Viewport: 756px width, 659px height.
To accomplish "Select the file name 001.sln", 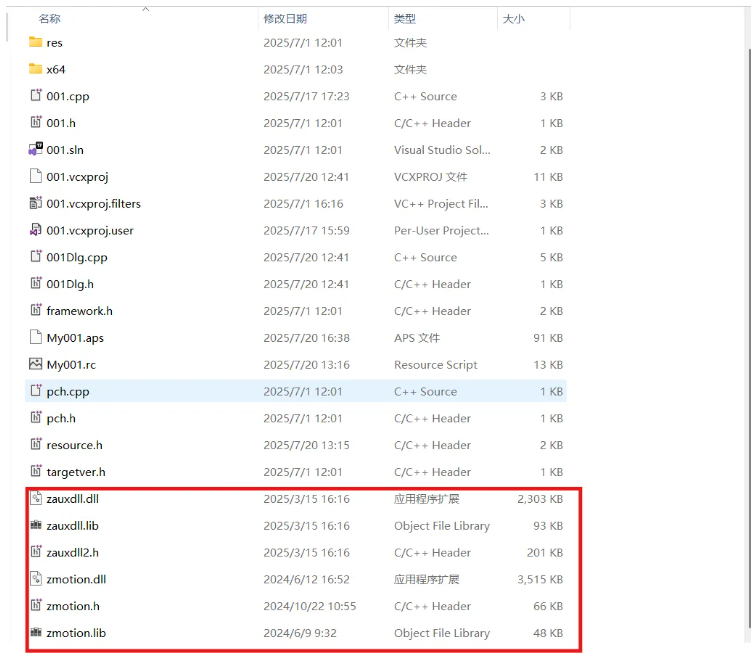I will pyautogui.click(x=65, y=150).
